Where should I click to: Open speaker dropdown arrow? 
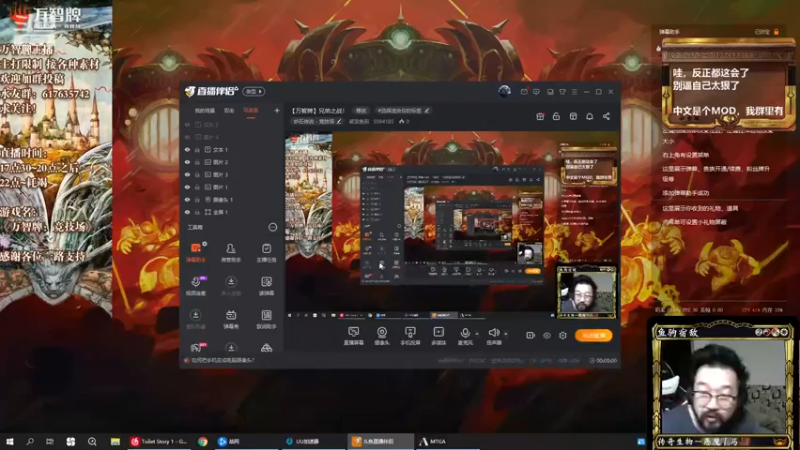pos(506,334)
